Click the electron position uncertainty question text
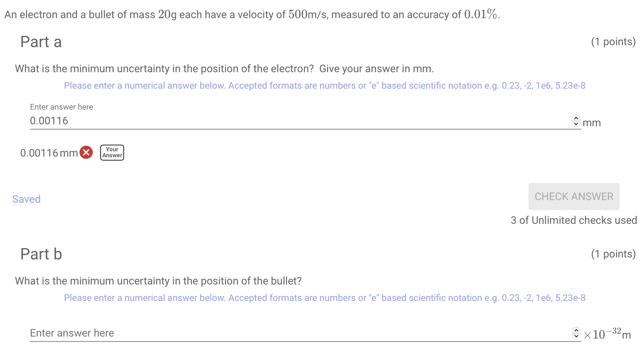644x355 pixels. tap(224, 69)
